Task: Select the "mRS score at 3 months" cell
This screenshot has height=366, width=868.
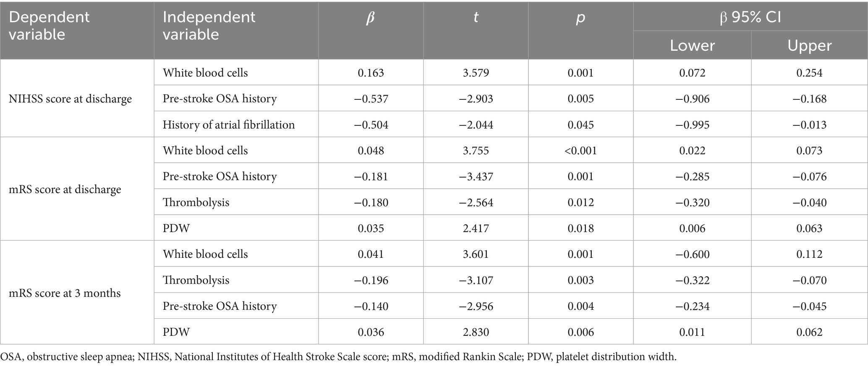Action: coord(65,293)
